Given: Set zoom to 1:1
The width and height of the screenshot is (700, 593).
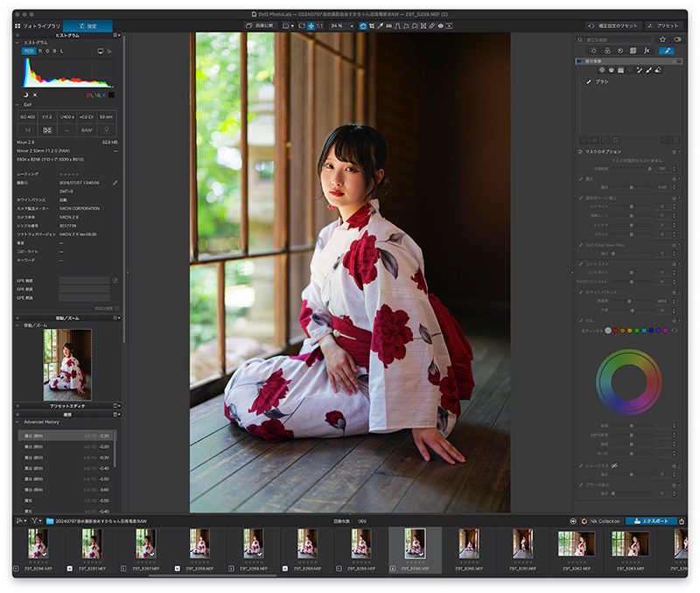Looking at the screenshot, I should point(319,26).
